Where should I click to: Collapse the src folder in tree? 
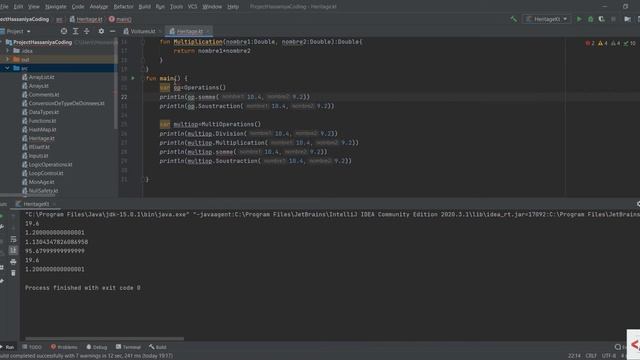click(7, 68)
